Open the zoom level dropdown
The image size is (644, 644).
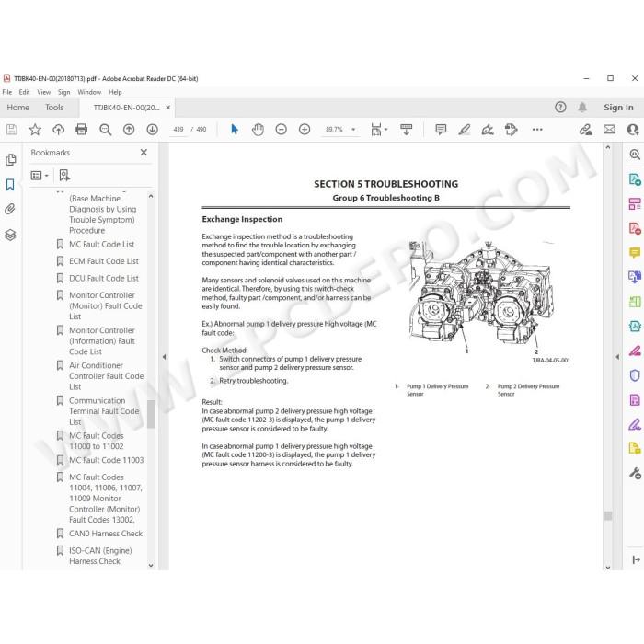(353, 130)
